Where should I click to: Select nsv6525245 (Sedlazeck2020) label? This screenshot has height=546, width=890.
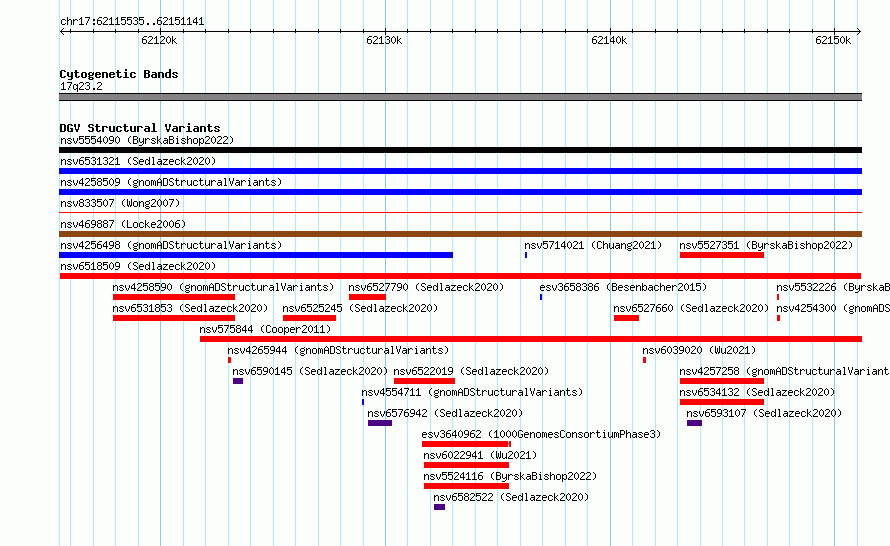point(360,308)
